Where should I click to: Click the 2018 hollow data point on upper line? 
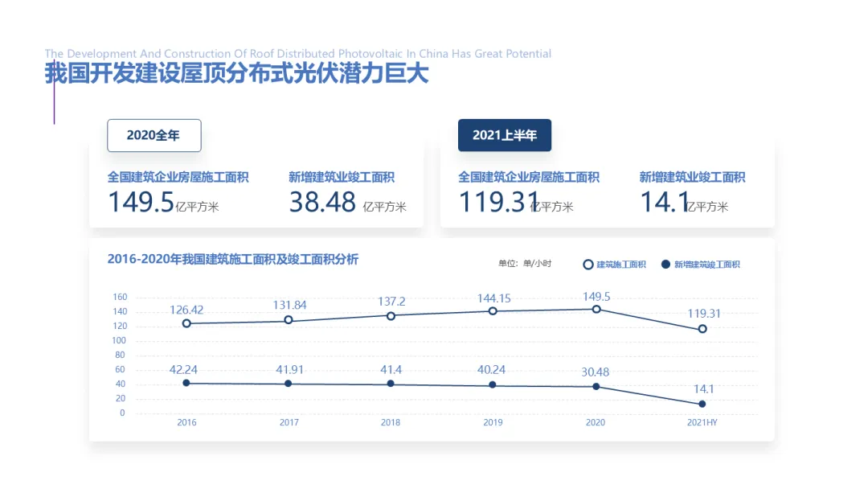tap(391, 316)
